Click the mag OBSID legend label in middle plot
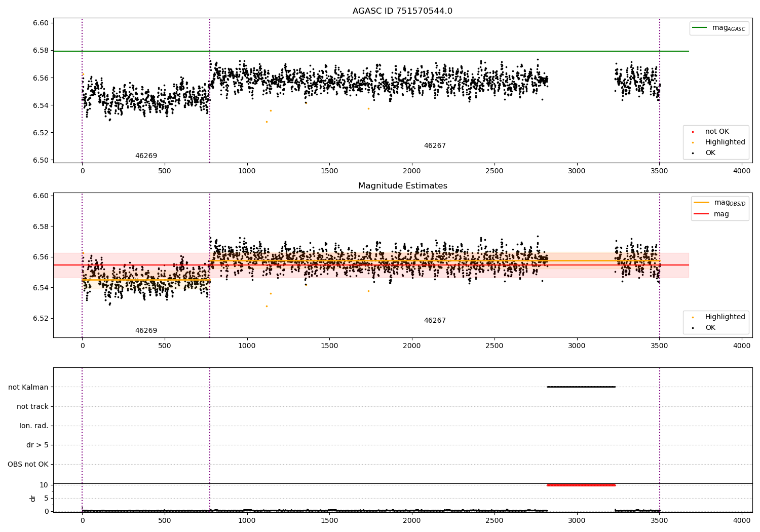This screenshot has height=532, width=760. coord(730,203)
